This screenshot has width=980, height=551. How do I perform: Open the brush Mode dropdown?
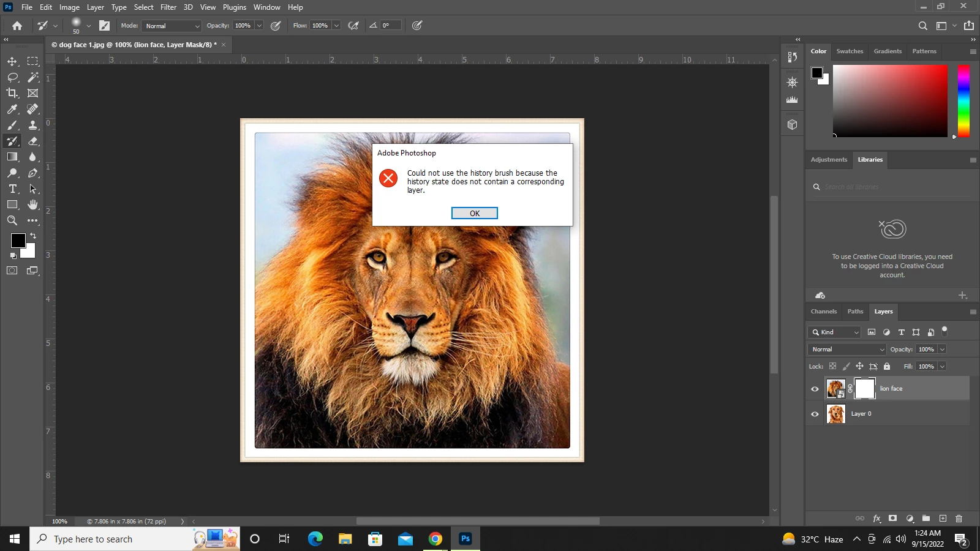[171, 26]
